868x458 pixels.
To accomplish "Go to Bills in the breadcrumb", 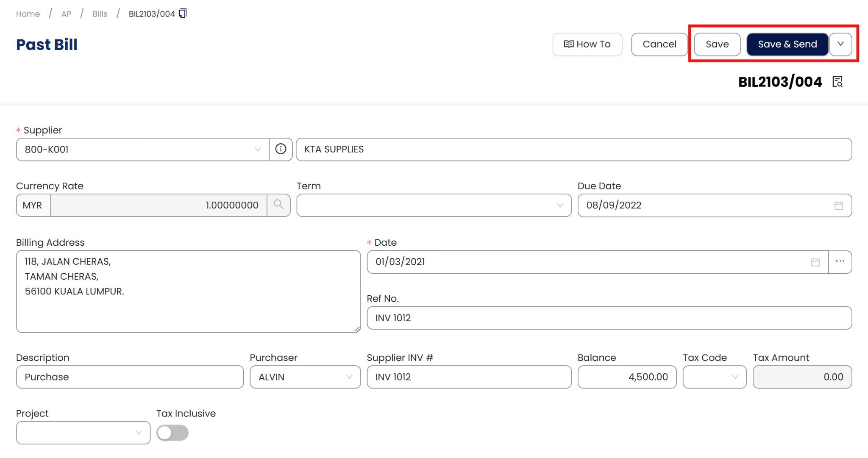I will 100,14.
